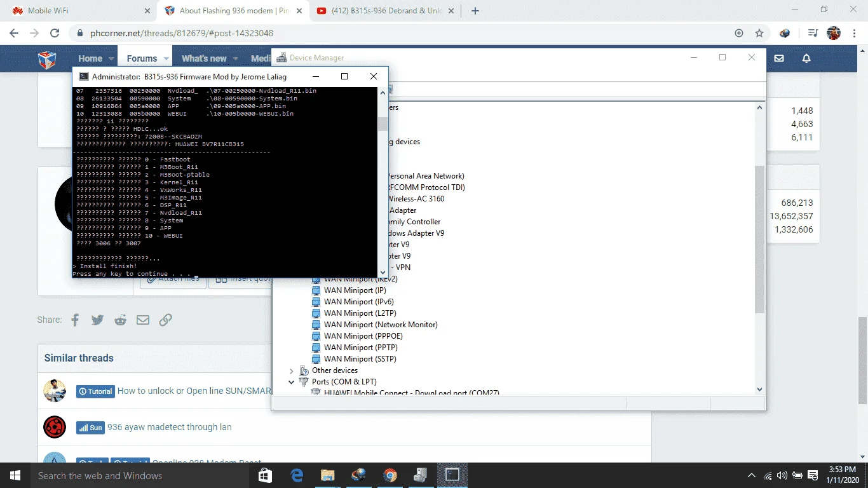The width and height of the screenshot is (868, 488).
Task: Open the Forums nav item
Action: click(x=142, y=58)
